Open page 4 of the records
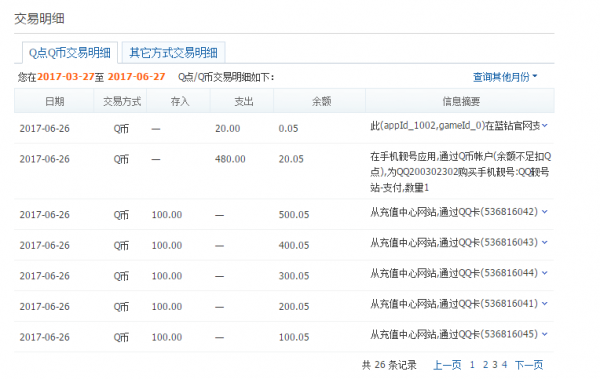This screenshot has width=600, height=379. [x=504, y=365]
